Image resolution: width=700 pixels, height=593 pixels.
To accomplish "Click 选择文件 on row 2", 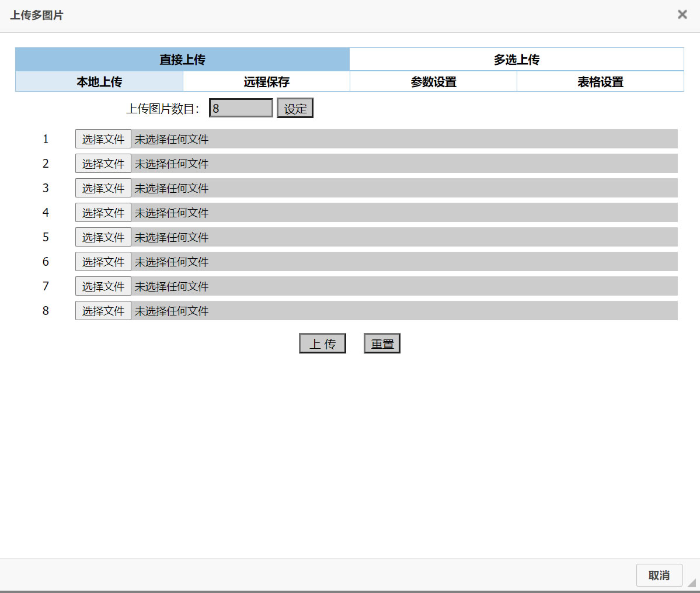I will (x=103, y=163).
